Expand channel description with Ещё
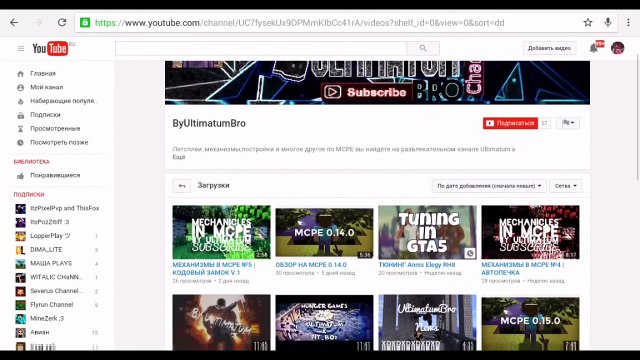 point(178,157)
